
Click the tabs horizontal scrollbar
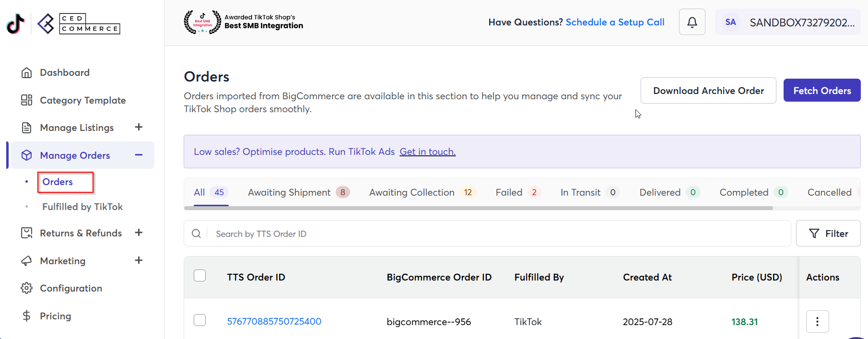[479, 208]
